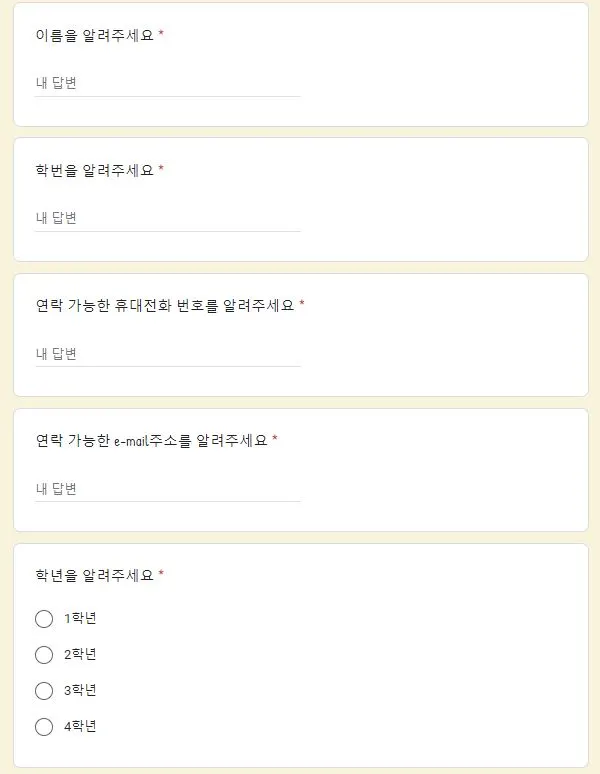
Task: Click the 연락 가능한 휴대전화 번호 question title
Action: point(165,306)
